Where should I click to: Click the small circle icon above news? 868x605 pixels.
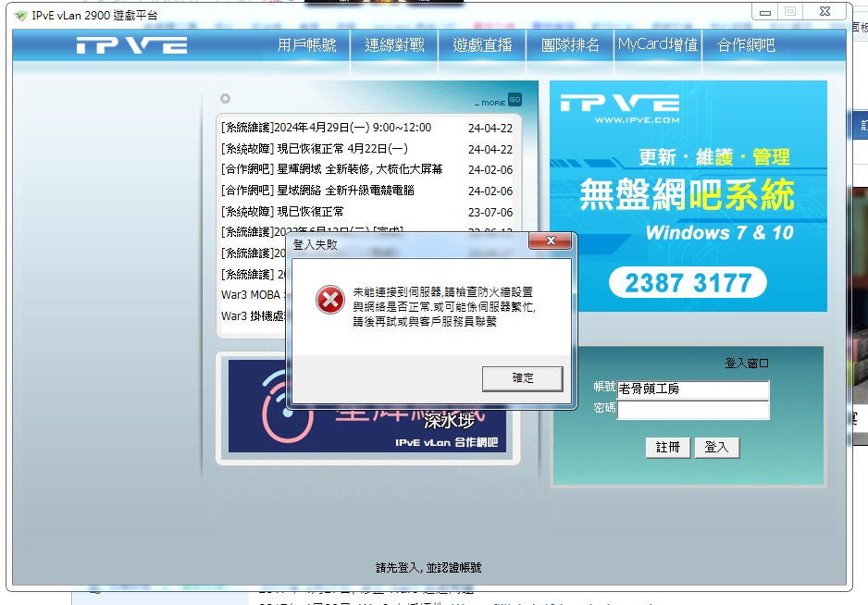(225, 99)
